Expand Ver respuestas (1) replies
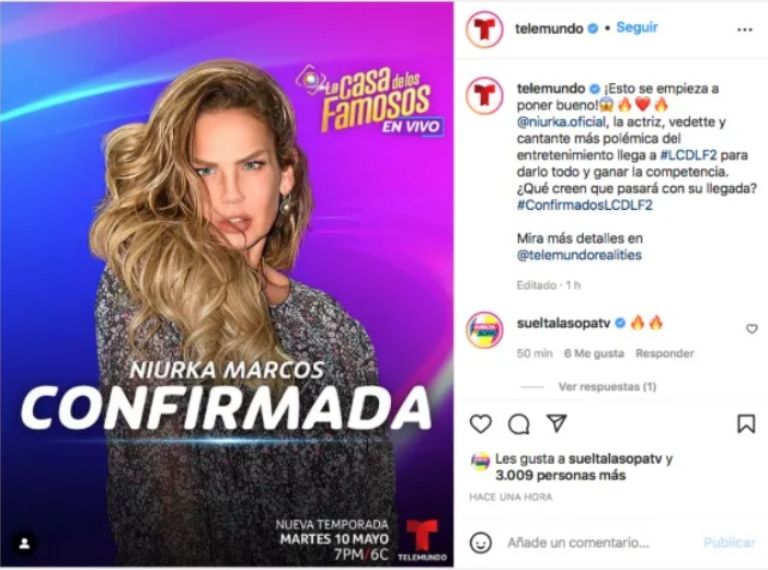 (x=607, y=387)
